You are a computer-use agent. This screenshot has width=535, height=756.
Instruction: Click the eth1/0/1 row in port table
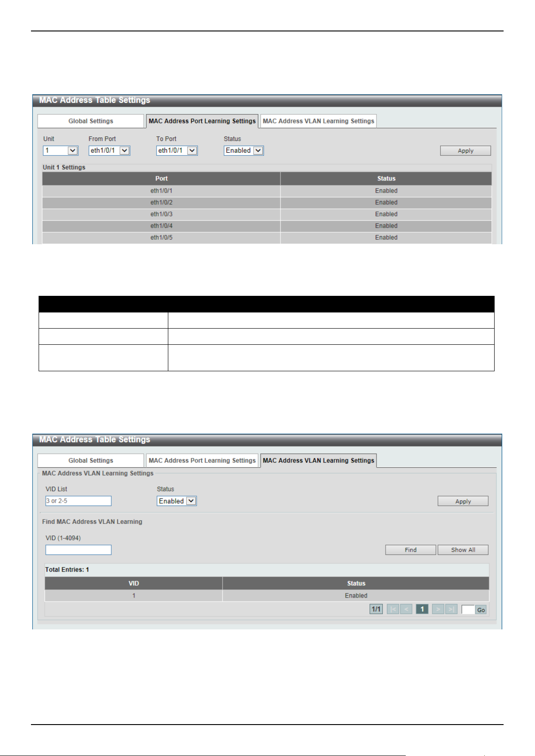pos(267,191)
